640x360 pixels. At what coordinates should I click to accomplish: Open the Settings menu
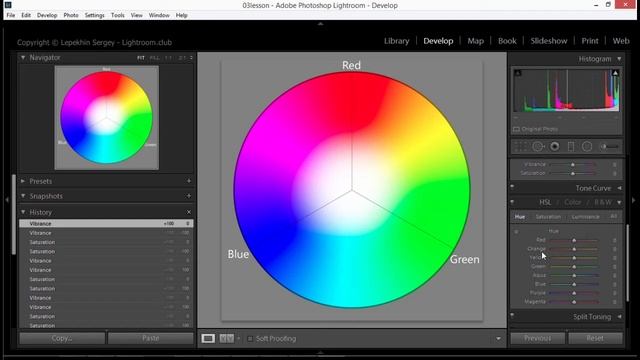click(x=95, y=15)
